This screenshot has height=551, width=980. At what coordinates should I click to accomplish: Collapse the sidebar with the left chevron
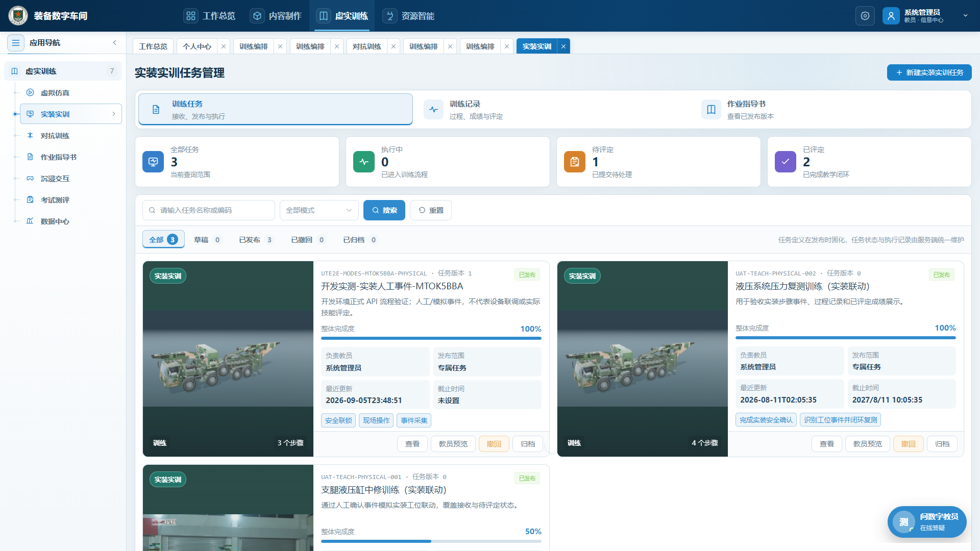click(x=115, y=43)
